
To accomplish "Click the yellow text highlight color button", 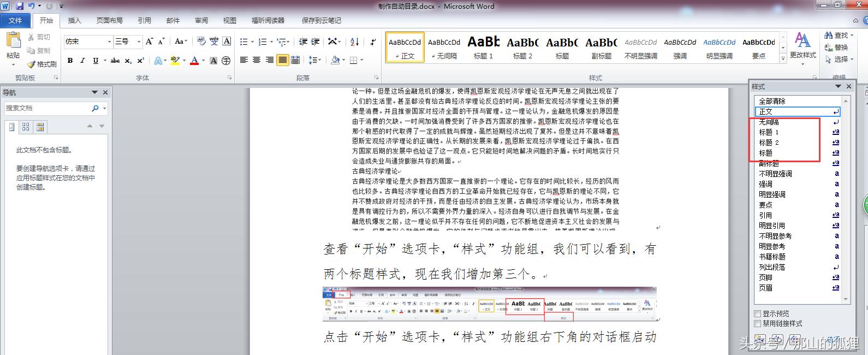I will coord(175,61).
